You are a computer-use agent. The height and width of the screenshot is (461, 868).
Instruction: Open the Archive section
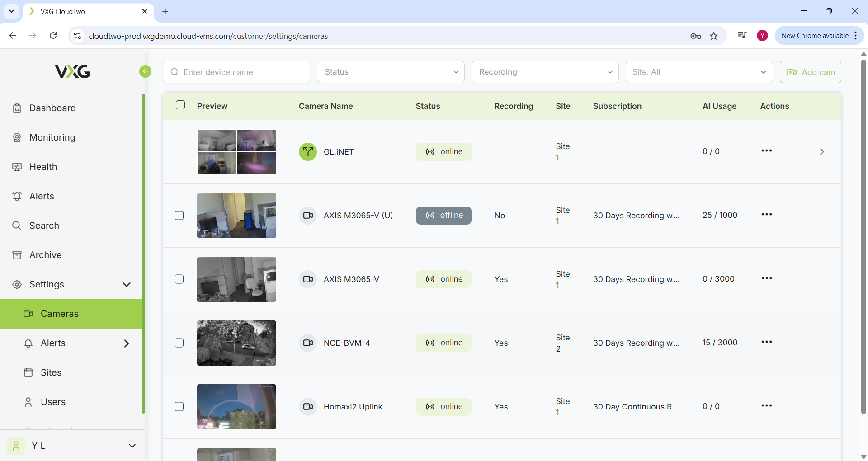point(45,255)
